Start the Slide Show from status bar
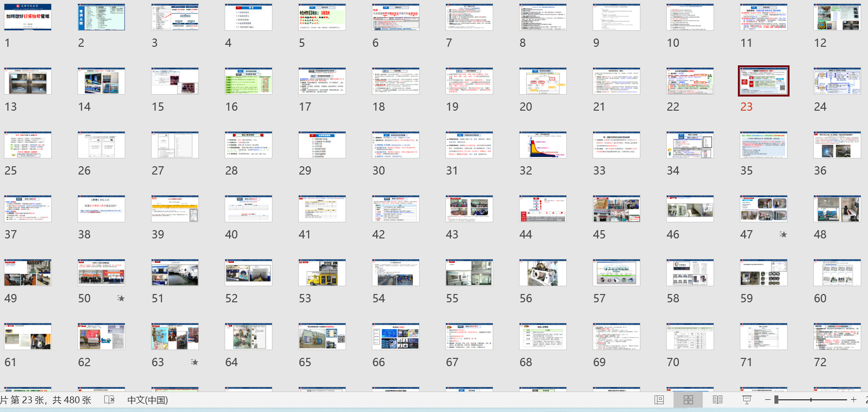 pos(747,400)
